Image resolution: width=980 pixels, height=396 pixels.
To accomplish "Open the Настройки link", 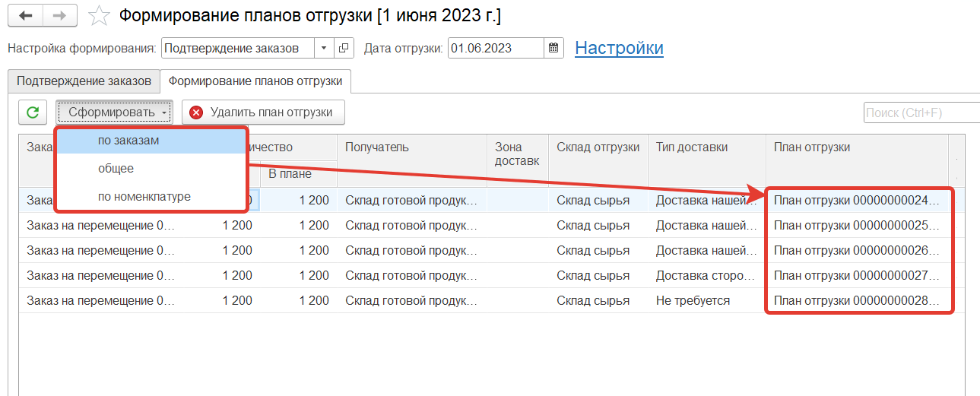I will [x=619, y=48].
